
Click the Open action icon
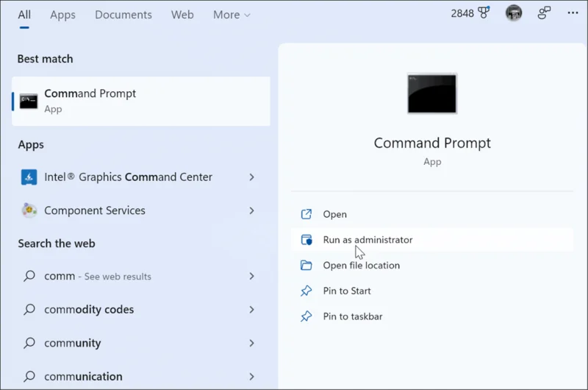tap(306, 214)
